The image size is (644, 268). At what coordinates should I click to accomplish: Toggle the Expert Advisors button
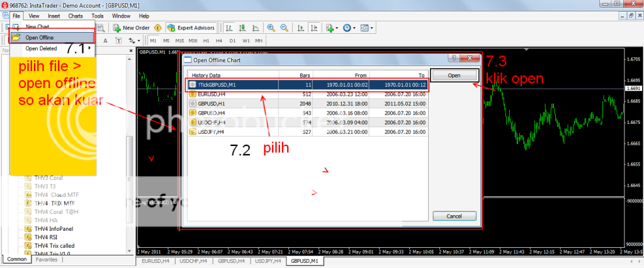point(191,28)
